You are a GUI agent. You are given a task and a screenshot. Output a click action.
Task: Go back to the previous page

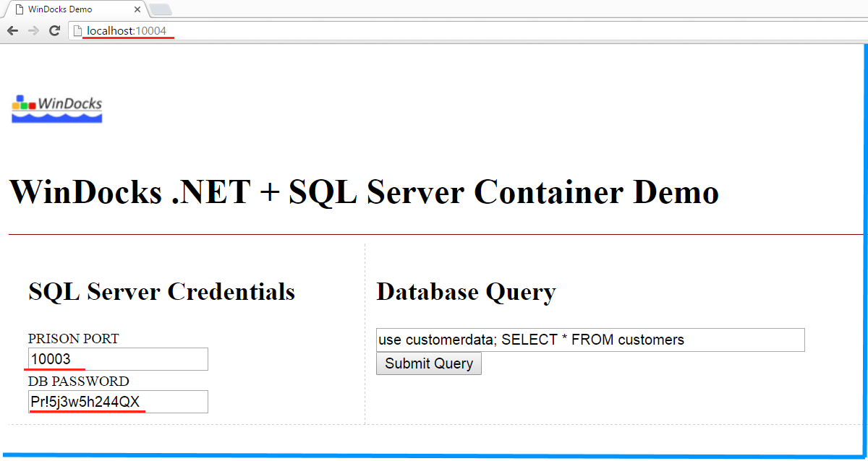pos(12,30)
